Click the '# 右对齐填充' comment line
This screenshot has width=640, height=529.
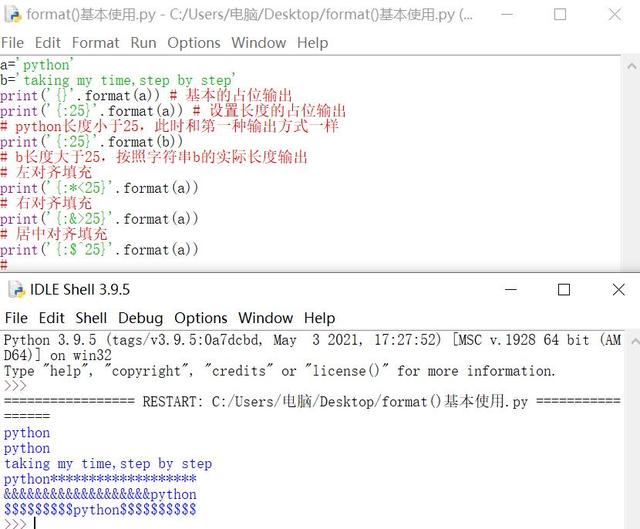click(x=46, y=203)
